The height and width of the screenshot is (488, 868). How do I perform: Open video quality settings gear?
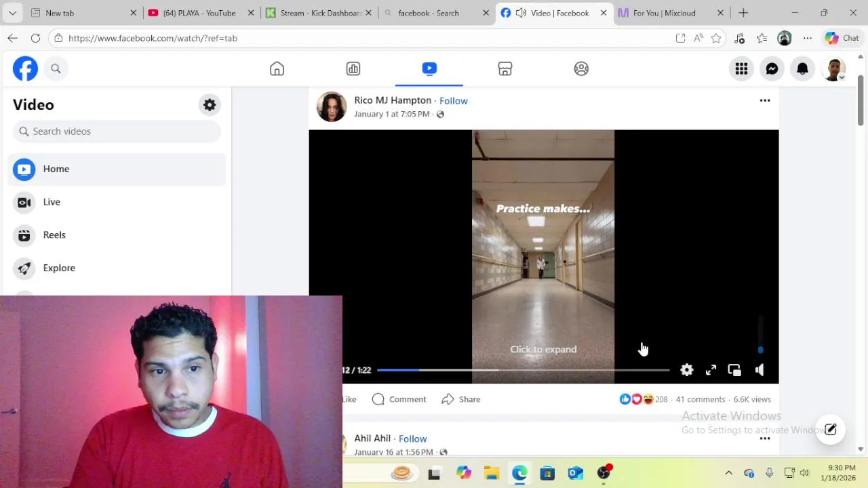687,370
